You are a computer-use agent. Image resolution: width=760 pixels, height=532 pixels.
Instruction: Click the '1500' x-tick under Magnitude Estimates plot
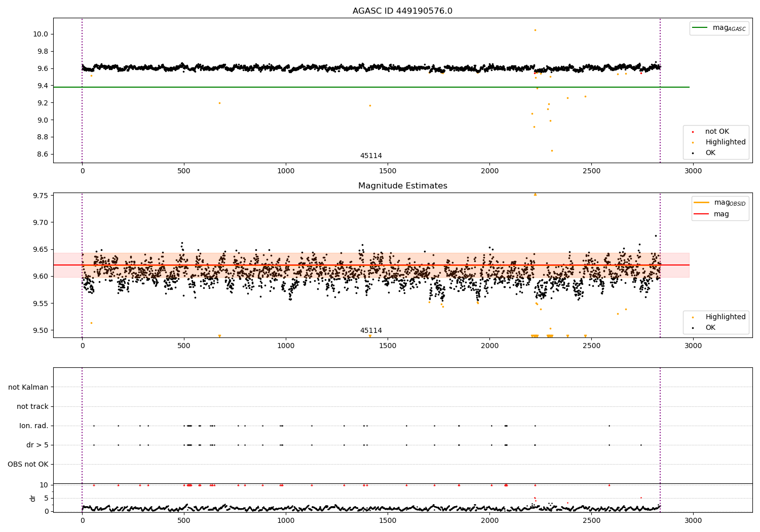click(x=388, y=346)
